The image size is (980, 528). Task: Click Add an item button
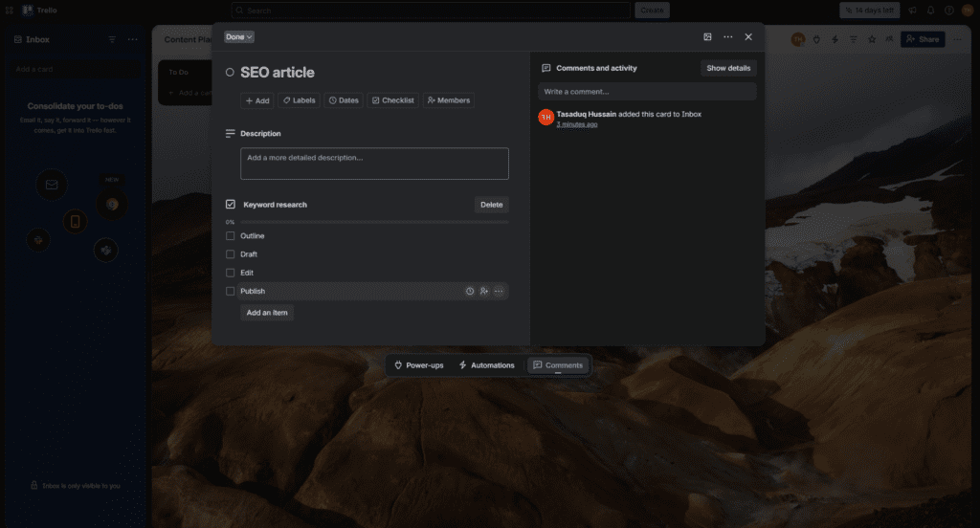click(267, 313)
